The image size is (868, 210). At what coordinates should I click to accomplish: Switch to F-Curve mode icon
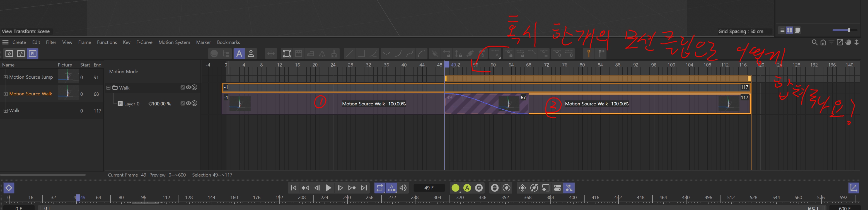[21, 54]
